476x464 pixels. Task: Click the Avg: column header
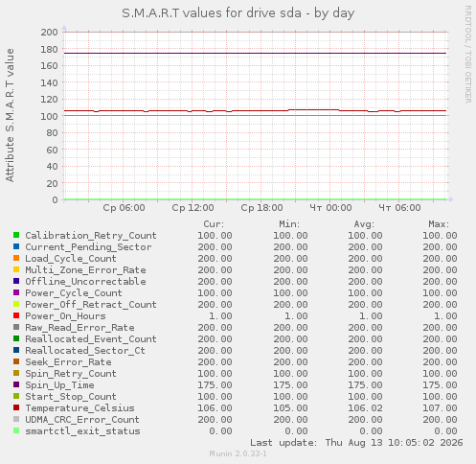(364, 224)
